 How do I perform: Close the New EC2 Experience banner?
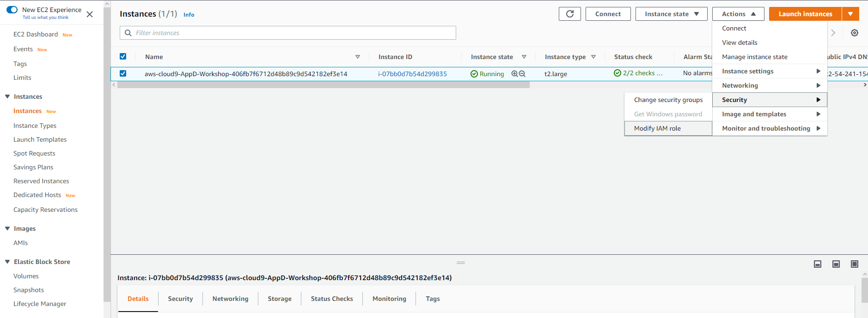coord(90,14)
